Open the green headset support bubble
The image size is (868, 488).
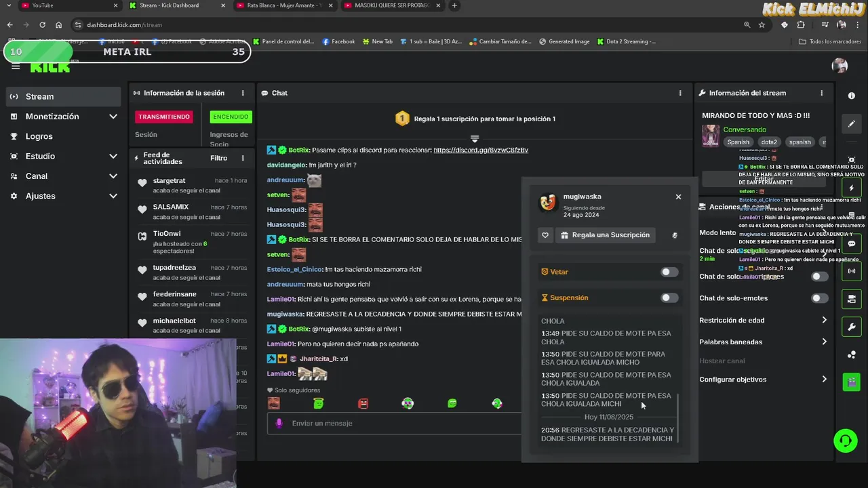click(x=846, y=441)
